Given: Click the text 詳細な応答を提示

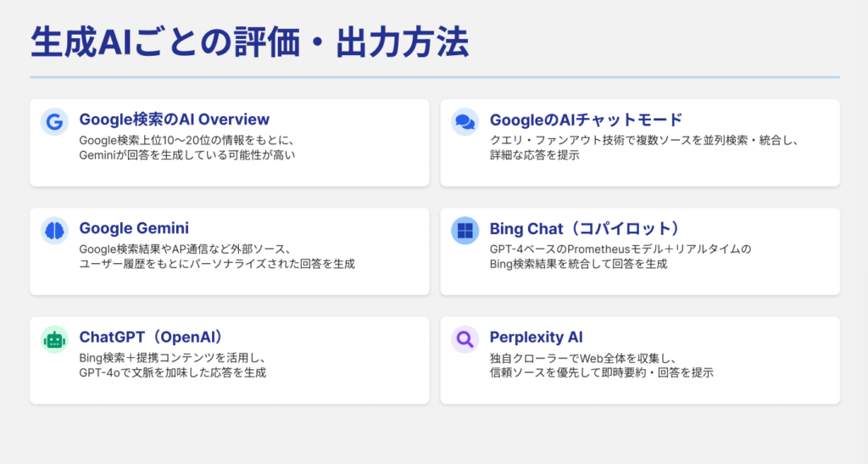Looking at the screenshot, I should [535, 155].
